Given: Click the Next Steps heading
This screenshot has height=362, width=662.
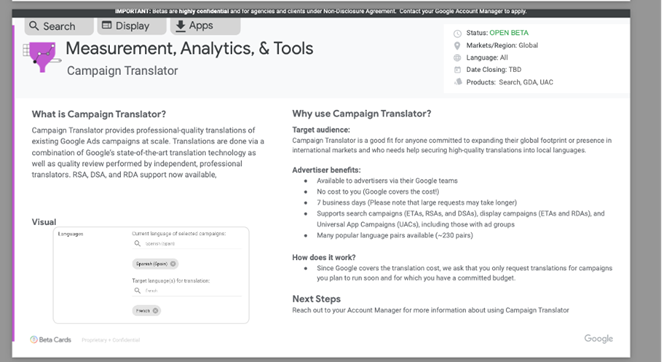Looking at the screenshot, I should click(x=316, y=299).
